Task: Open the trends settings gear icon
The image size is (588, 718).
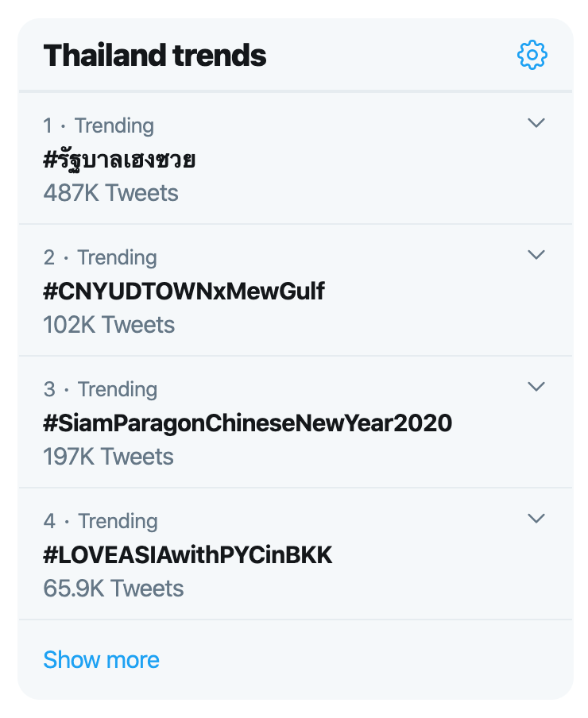Action: [x=532, y=56]
